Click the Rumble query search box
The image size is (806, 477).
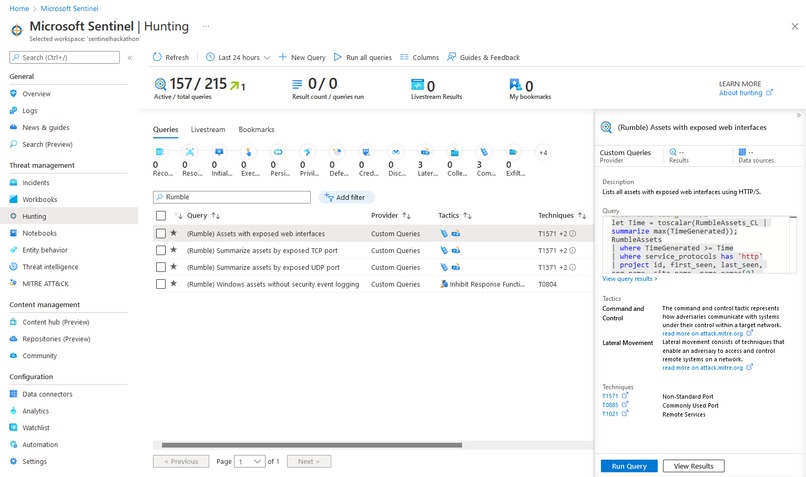[232, 197]
